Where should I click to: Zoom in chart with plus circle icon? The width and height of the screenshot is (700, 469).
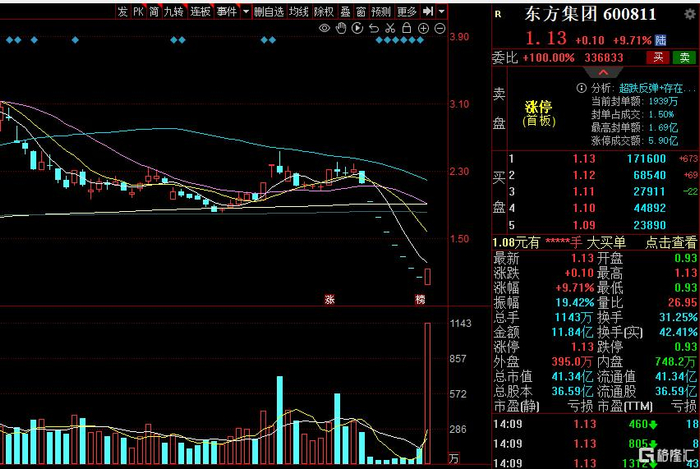423,28
